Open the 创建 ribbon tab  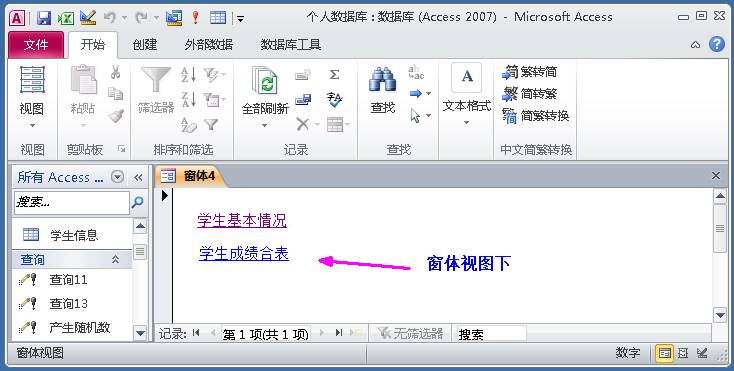pyautogui.click(x=145, y=45)
